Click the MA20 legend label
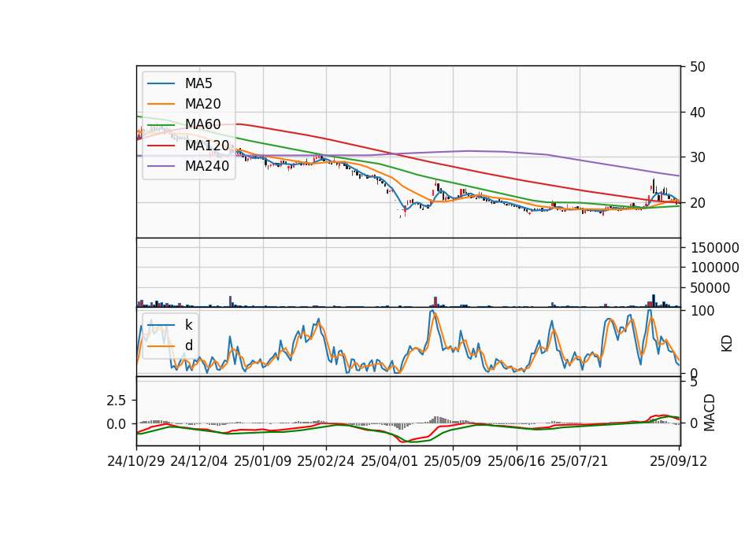756x543 pixels. tap(202, 104)
